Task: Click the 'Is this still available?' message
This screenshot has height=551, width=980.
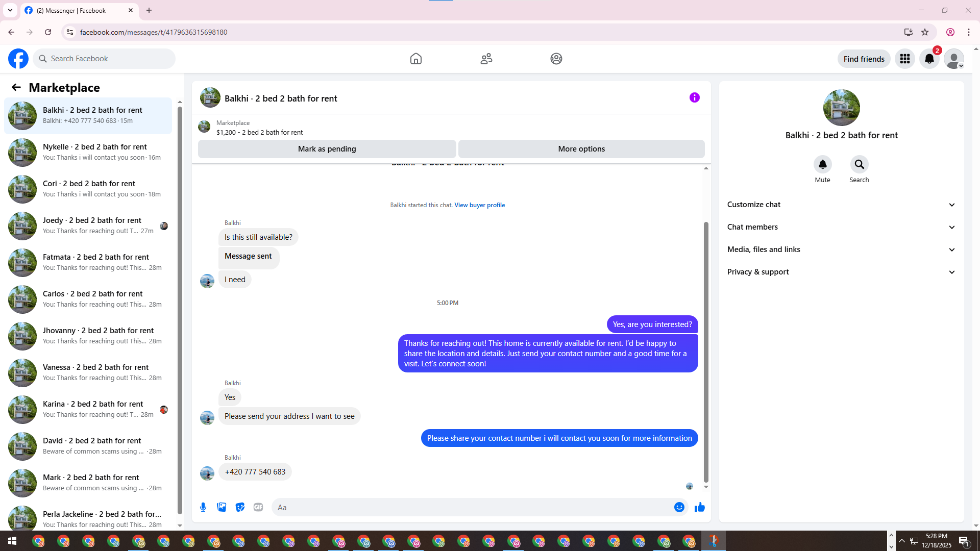Action: click(258, 237)
